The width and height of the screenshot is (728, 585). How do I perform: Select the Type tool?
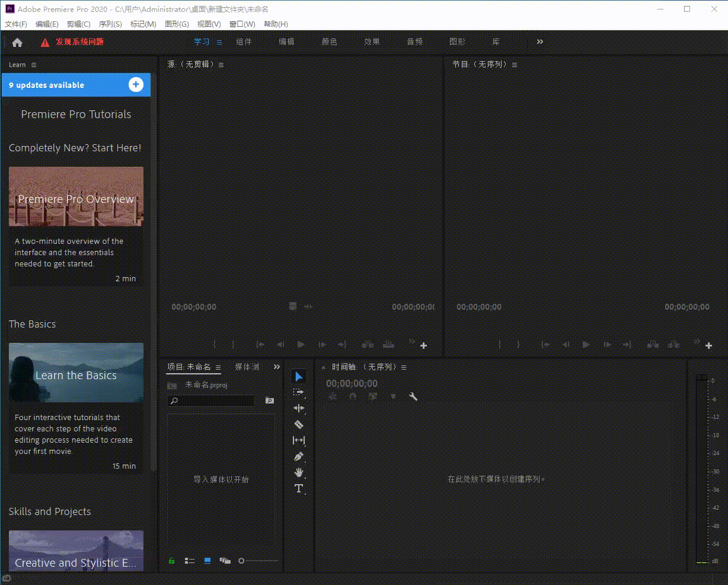click(299, 488)
